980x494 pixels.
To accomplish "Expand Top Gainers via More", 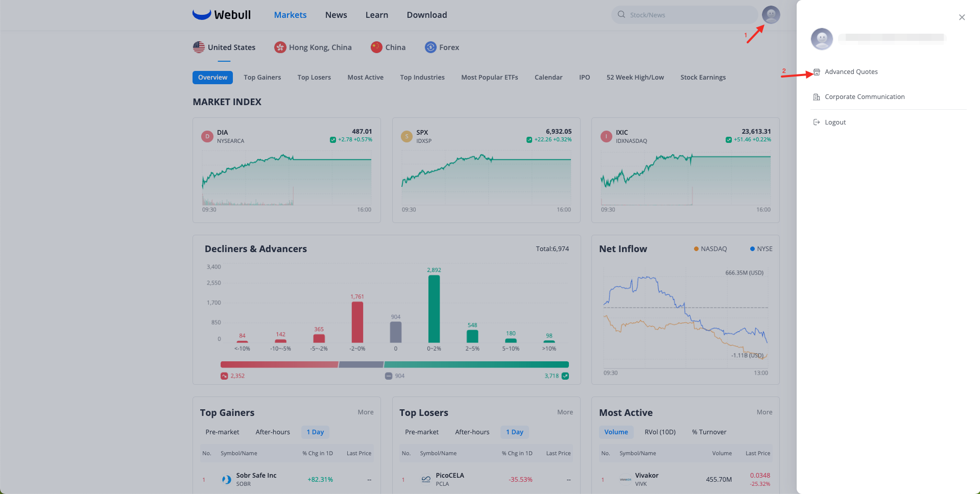I will (x=365, y=412).
